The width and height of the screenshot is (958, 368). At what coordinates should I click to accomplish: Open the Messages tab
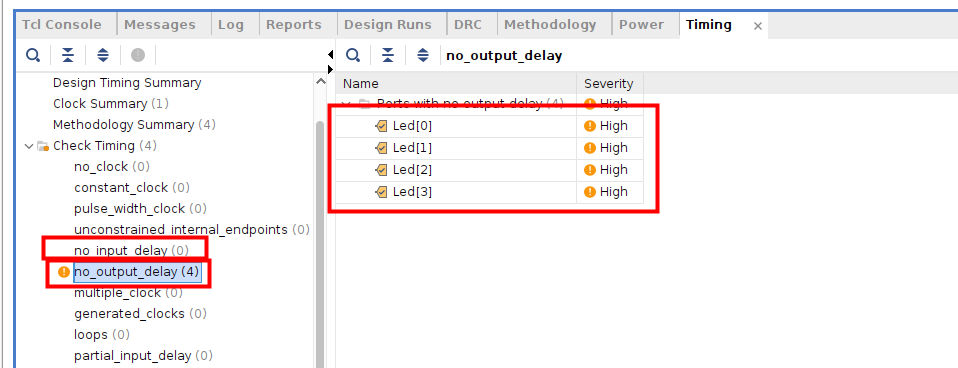tap(160, 25)
